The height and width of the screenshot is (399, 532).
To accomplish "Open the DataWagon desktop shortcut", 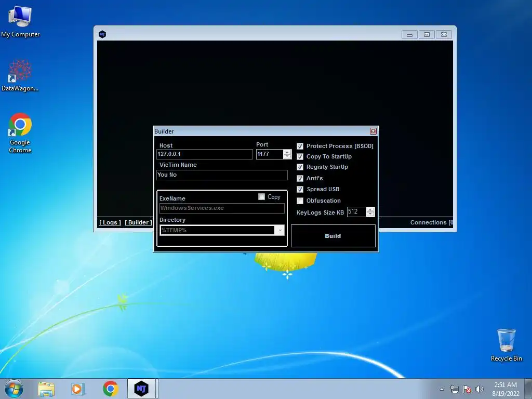I will coord(20,76).
